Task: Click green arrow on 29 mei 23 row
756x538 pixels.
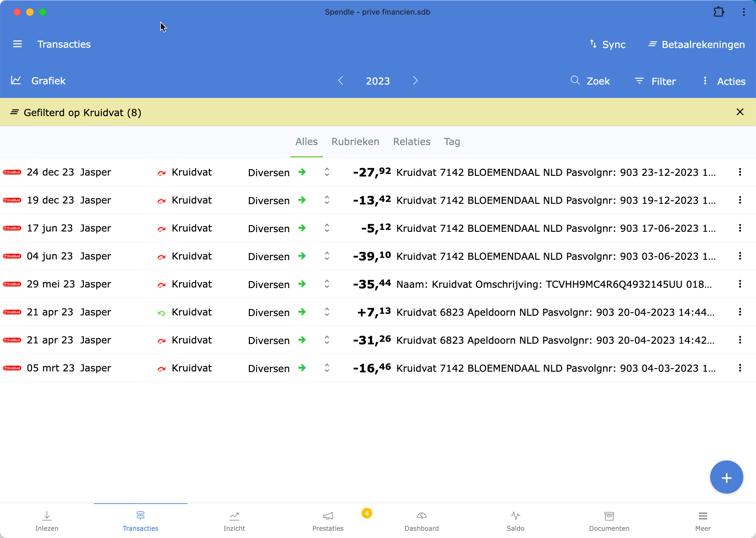Action: pyautogui.click(x=302, y=284)
